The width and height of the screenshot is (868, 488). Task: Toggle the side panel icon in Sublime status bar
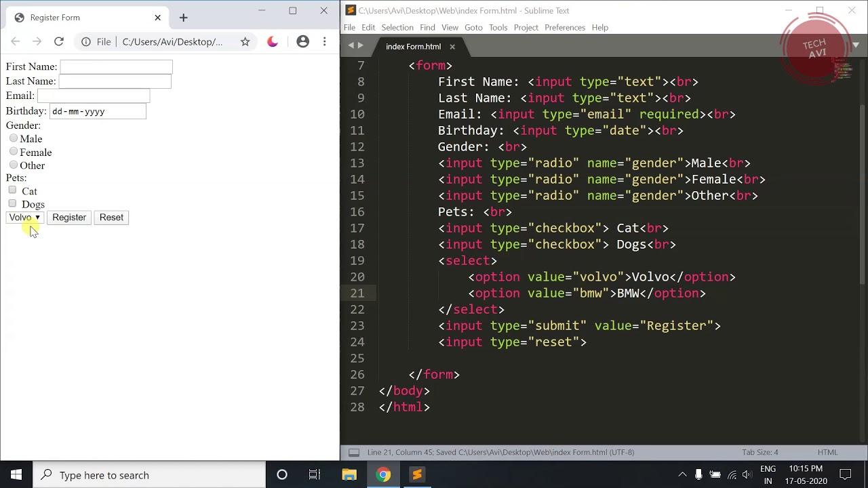(x=354, y=452)
